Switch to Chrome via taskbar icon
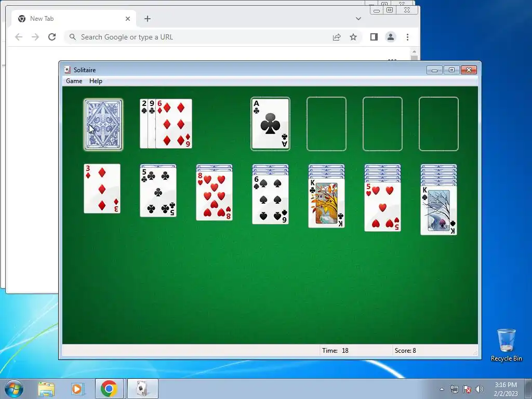 (x=109, y=389)
